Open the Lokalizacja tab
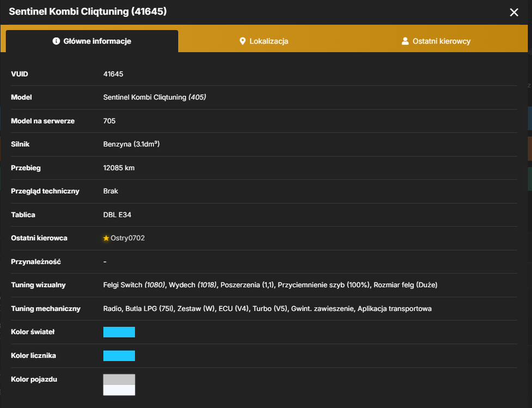 [264, 41]
